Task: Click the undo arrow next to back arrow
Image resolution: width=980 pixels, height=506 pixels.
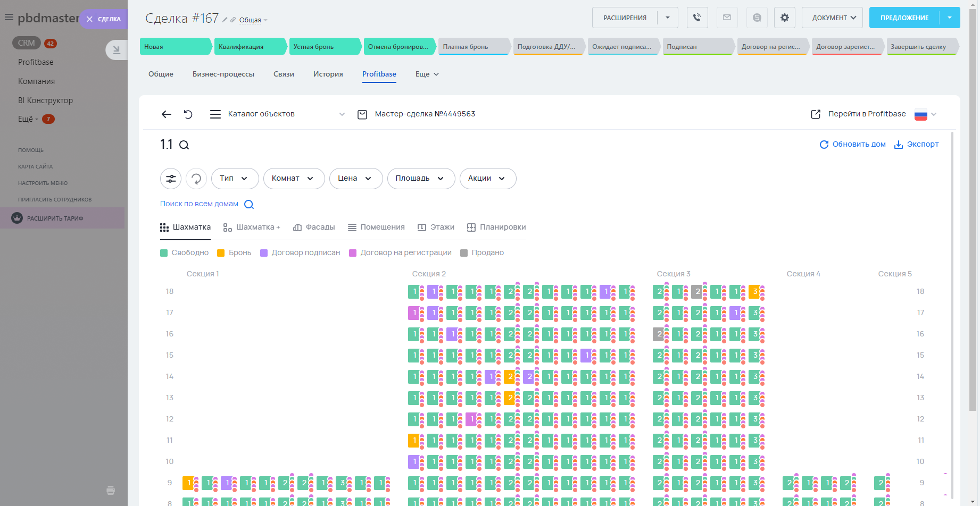Action: 188,114
